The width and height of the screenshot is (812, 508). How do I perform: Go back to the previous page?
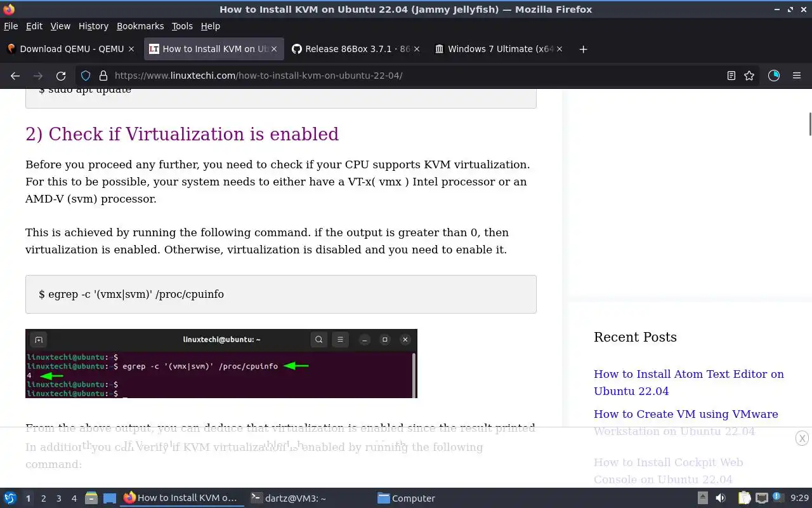[x=15, y=76]
